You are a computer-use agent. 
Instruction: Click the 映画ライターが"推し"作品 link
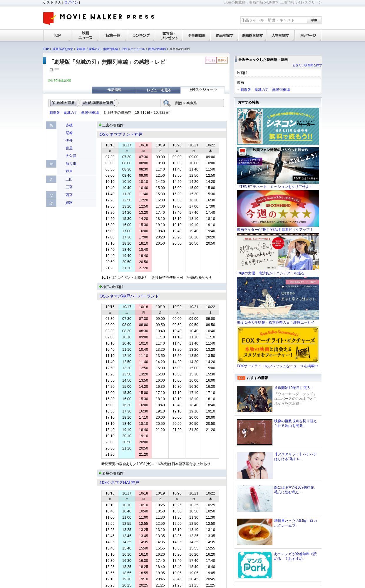tap(275, 230)
